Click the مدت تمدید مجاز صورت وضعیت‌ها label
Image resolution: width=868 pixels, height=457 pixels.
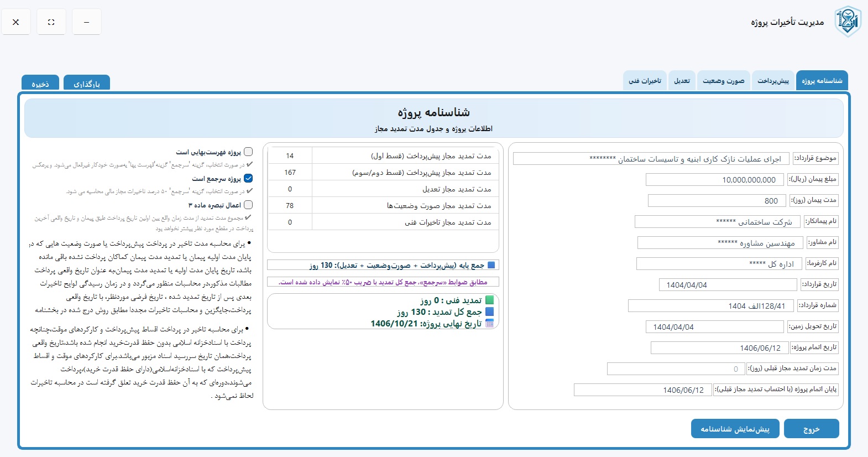point(439,206)
